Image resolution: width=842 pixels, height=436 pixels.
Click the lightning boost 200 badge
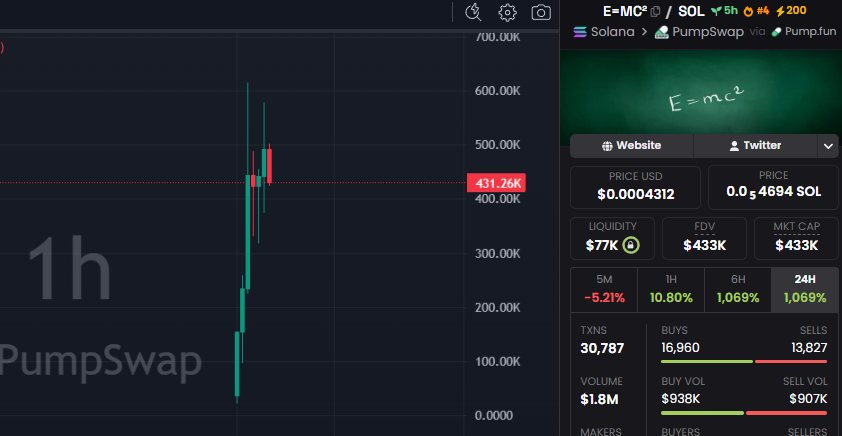[790, 11]
